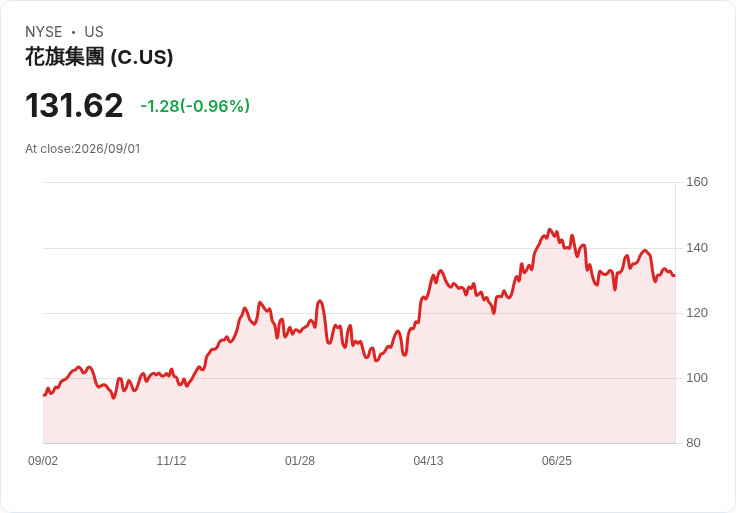Click the 04/13 date axis label

click(428, 461)
